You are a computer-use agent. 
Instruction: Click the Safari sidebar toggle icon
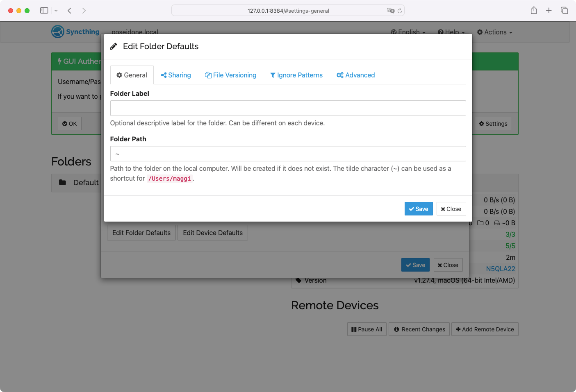tap(44, 11)
